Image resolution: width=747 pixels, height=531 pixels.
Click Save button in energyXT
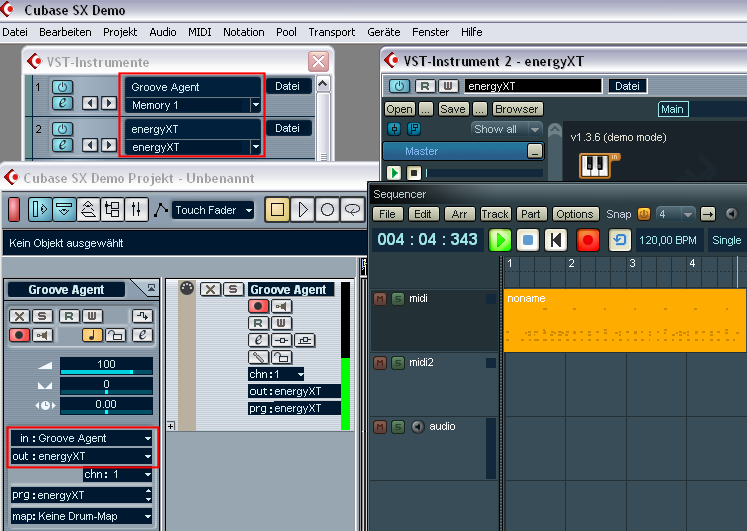coord(453,109)
